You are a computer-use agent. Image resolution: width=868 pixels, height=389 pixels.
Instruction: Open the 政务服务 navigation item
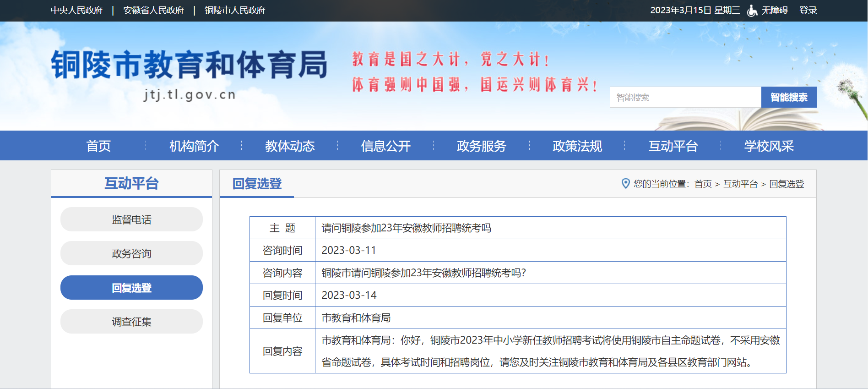click(481, 146)
